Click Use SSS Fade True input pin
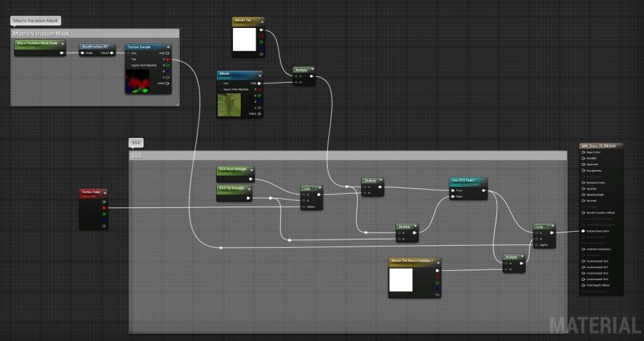The width and height of the screenshot is (644, 341). [x=453, y=190]
